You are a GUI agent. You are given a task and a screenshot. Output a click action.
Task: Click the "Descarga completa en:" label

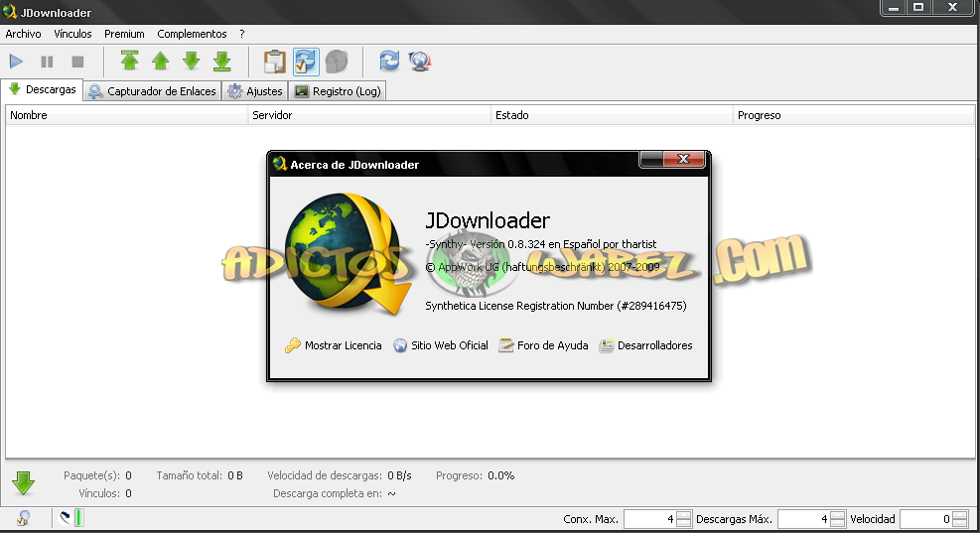coord(328,493)
